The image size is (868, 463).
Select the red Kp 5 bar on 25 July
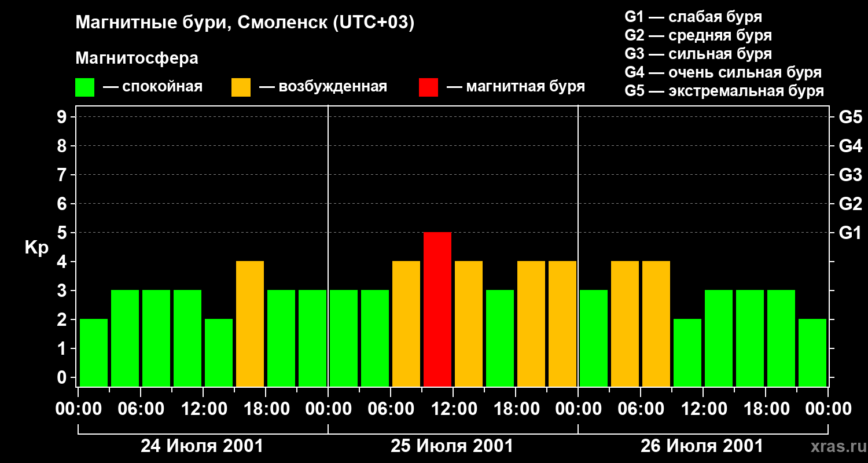pos(437,309)
